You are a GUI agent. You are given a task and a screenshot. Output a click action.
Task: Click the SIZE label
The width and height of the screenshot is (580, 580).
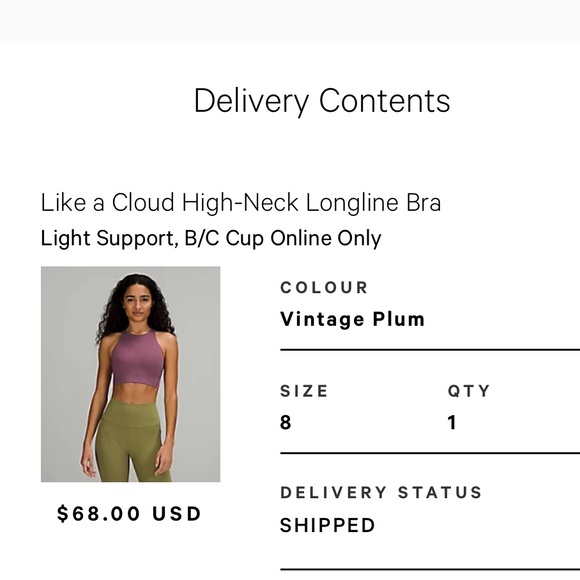click(304, 391)
